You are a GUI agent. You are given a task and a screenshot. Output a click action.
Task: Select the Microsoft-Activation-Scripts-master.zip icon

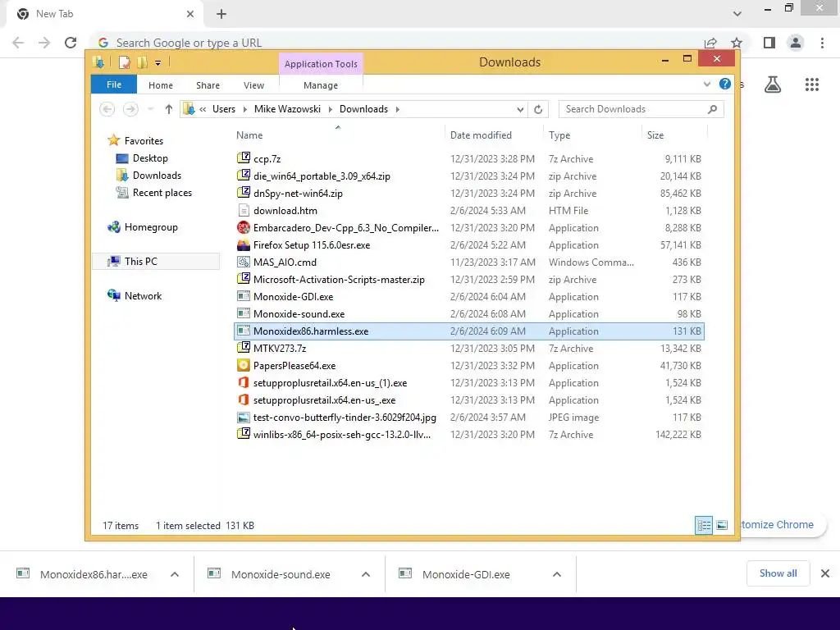click(x=243, y=279)
